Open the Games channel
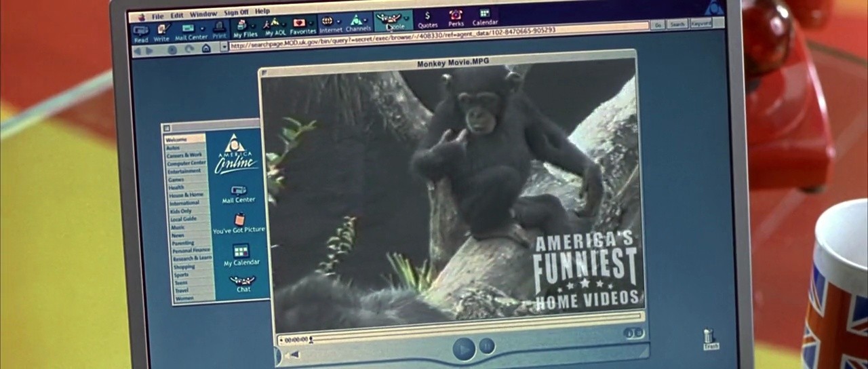The image size is (868, 369). (176, 179)
